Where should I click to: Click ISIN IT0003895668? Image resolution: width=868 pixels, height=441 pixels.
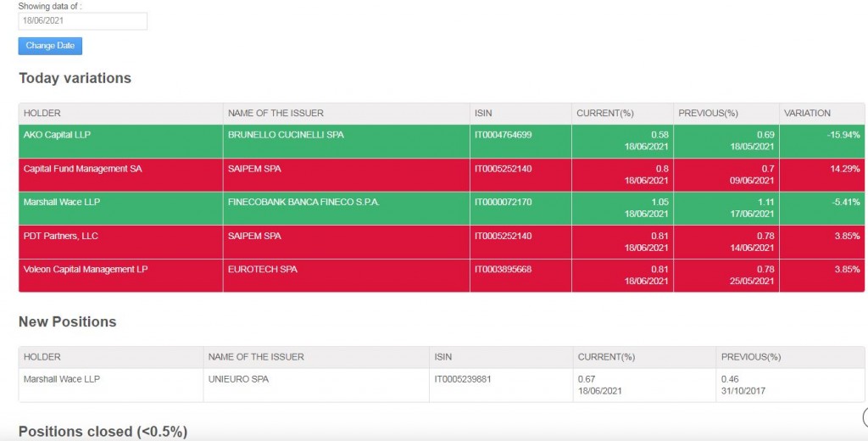(x=503, y=269)
